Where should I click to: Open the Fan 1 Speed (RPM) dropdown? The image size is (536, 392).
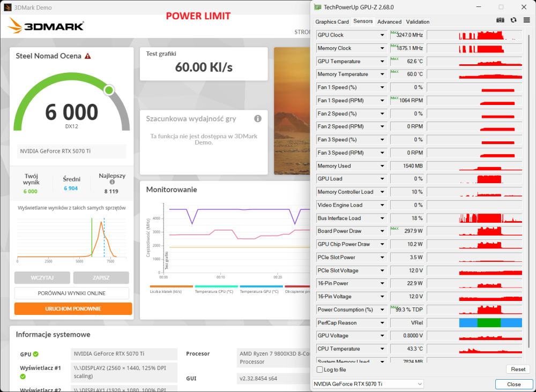click(382, 100)
